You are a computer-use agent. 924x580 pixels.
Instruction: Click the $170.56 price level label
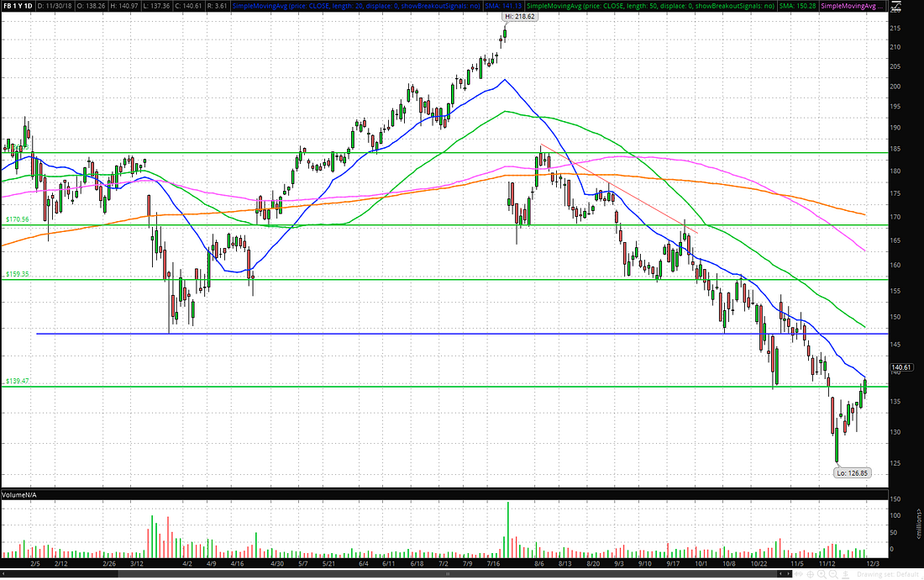17,219
